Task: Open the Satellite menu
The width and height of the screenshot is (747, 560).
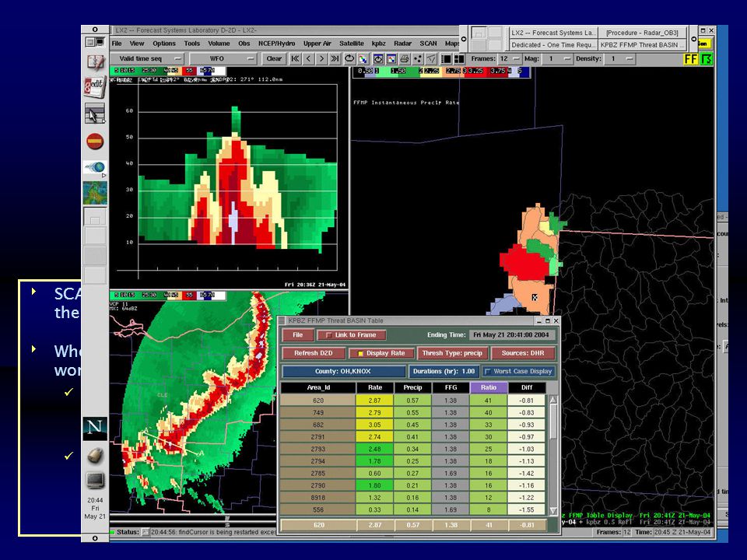Action: coord(352,44)
